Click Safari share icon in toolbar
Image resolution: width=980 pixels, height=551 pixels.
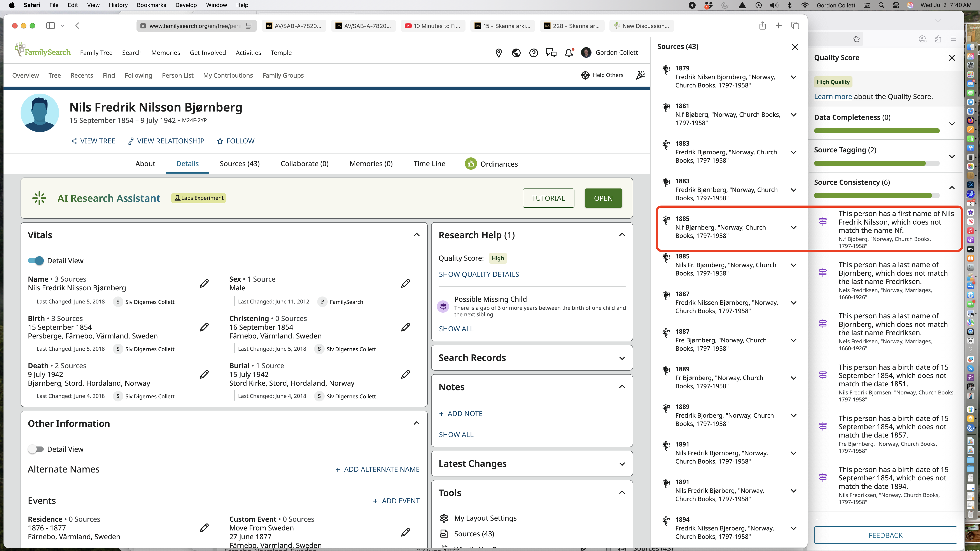[x=762, y=26]
